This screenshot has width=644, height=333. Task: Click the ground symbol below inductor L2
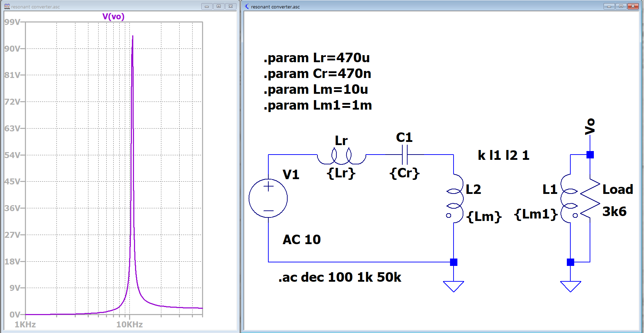[x=454, y=286]
